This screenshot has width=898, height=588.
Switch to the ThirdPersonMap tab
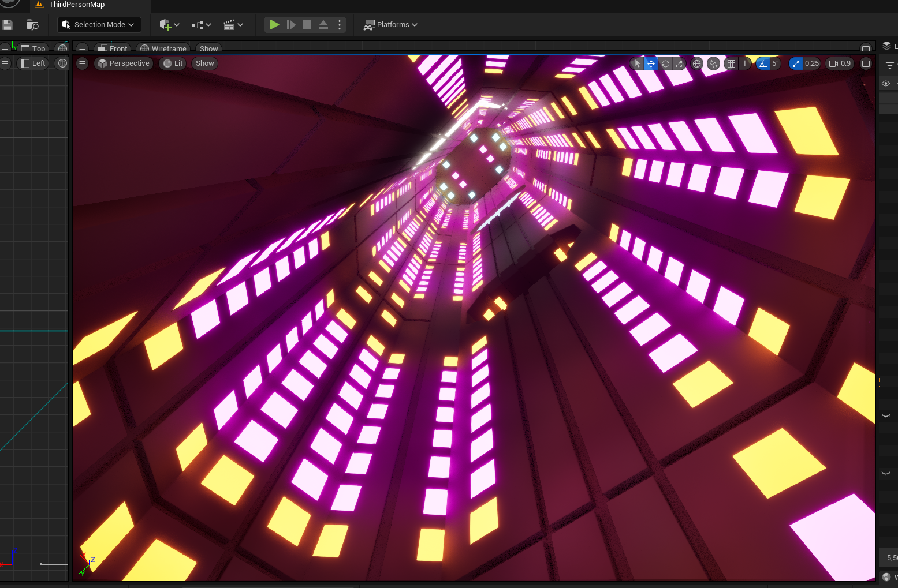click(76, 5)
